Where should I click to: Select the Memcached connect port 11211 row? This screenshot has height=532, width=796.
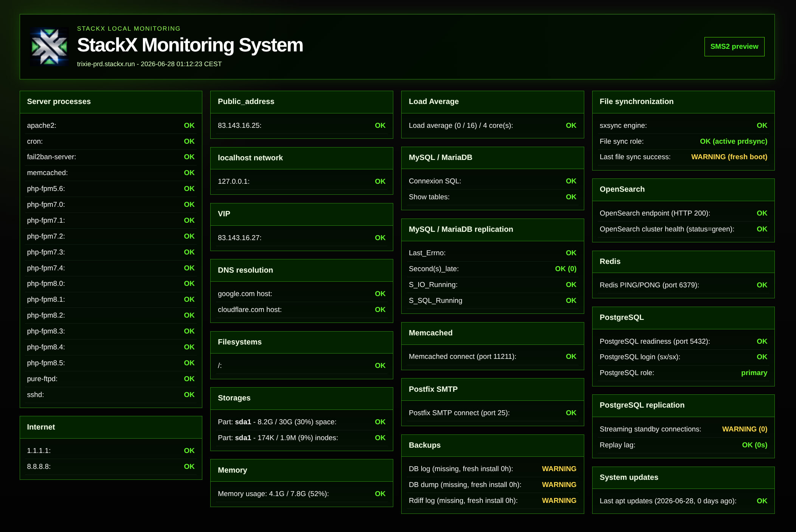493,357
